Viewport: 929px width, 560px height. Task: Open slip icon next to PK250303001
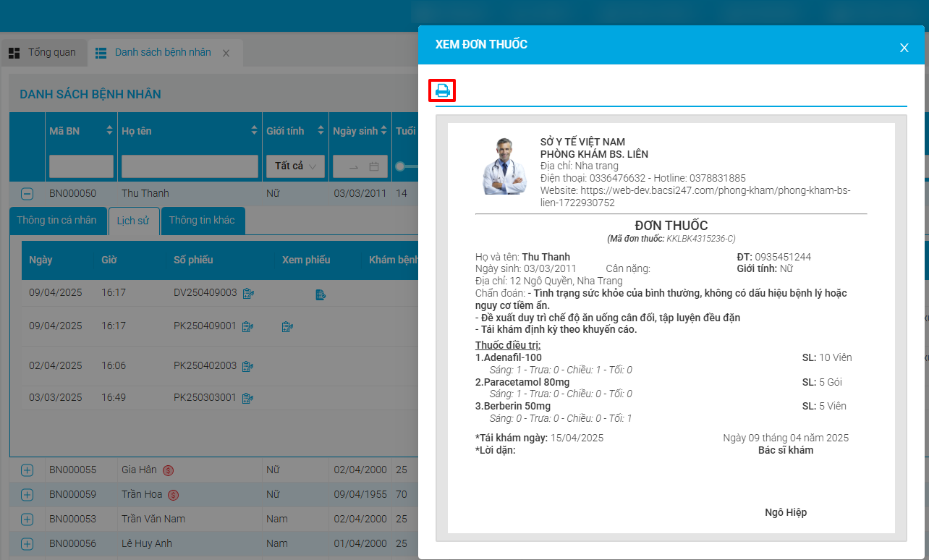247,398
